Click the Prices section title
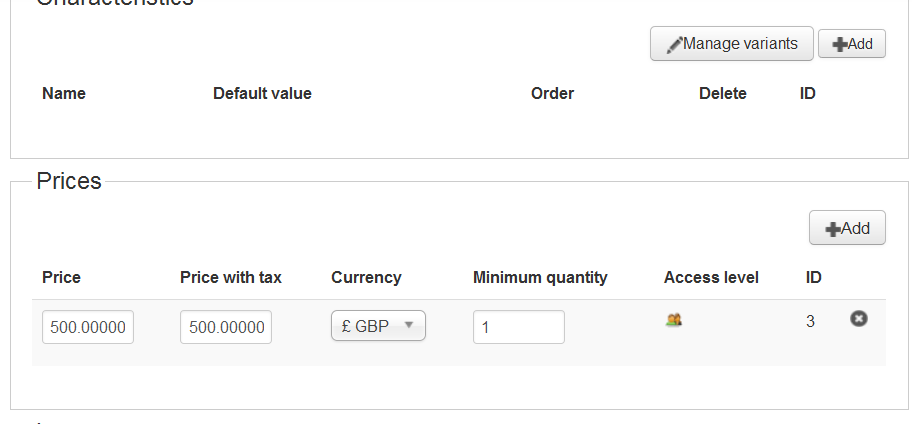The image size is (912, 424). [69, 181]
